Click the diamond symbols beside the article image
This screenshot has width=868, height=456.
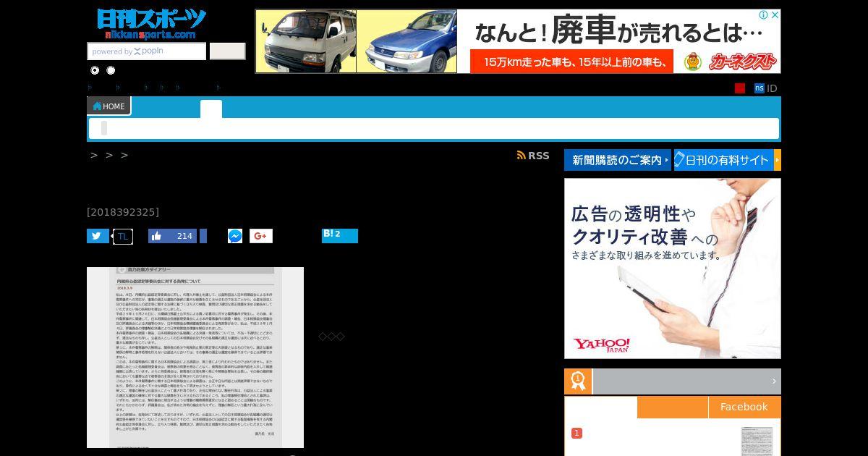pyautogui.click(x=331, y=337)
